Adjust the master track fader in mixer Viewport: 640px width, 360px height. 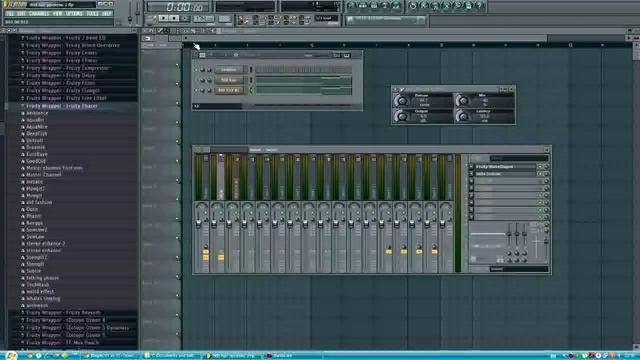(198, 223)
